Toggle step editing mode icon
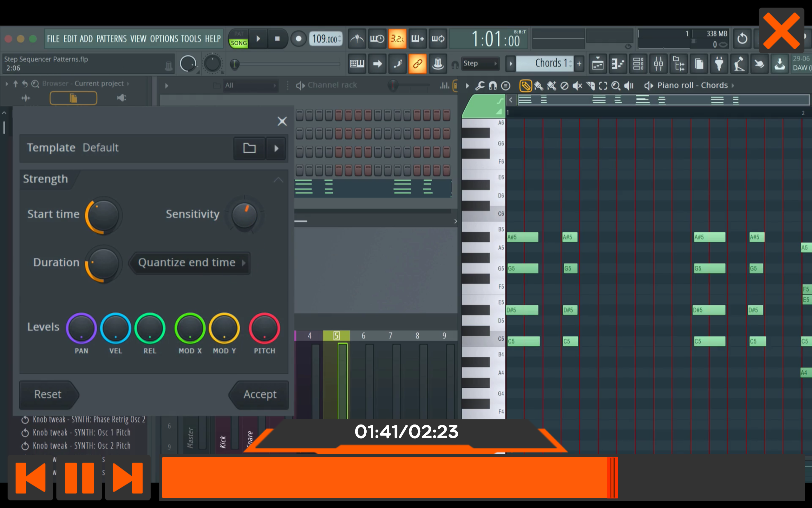 [397, 63]
